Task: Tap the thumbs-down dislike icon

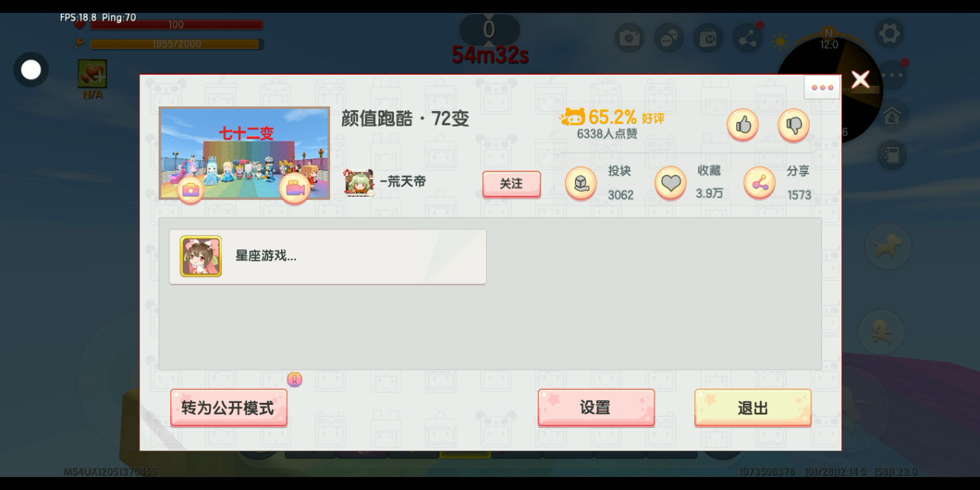Action: [x=794, y=125]
